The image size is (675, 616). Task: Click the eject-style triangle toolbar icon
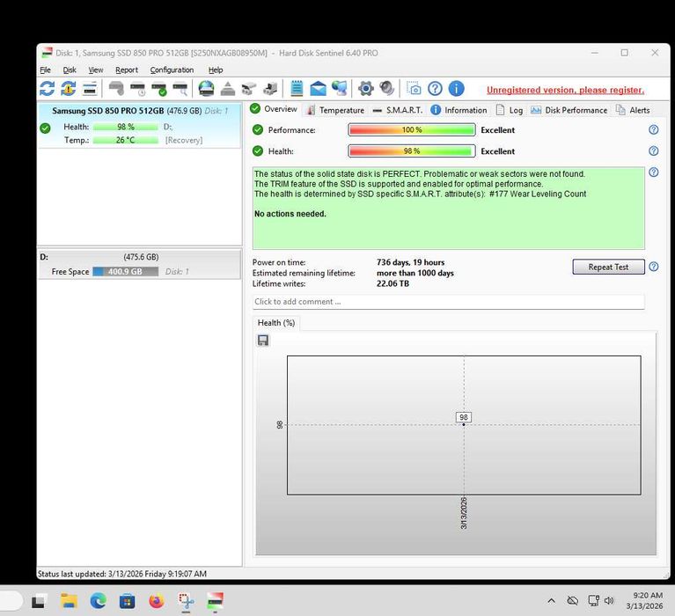pyautogui.click(x=228, y=89)
